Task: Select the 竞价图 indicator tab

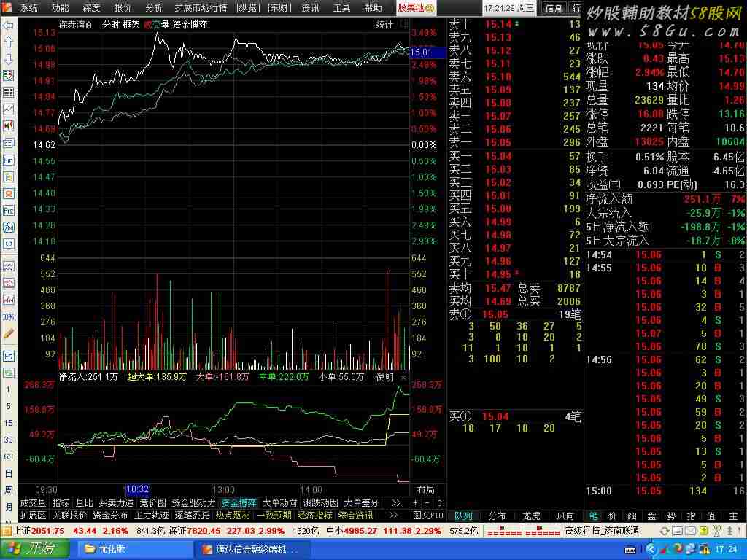Action: (152, 503)
